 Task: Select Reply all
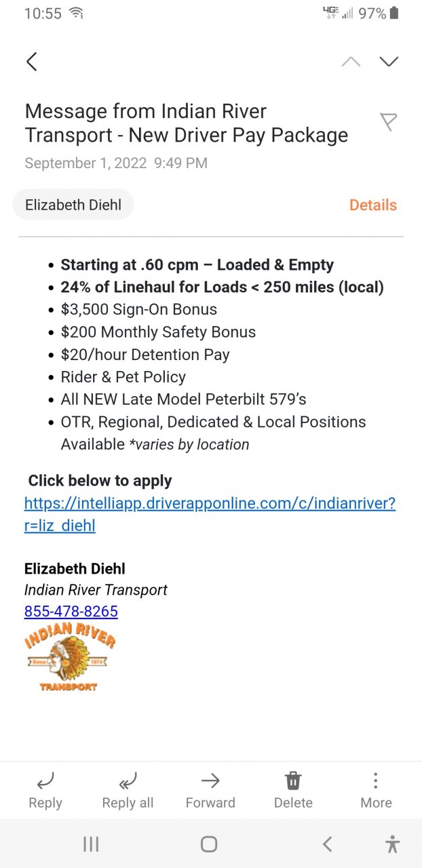pos(128,791)
